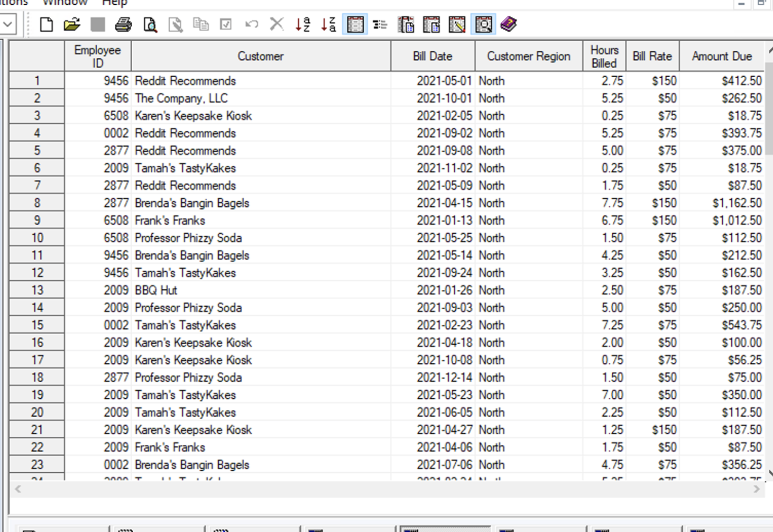This screenshot has height=532, width=773.
Task: Open help with the purple book icon
Action: tap(509, 24)
